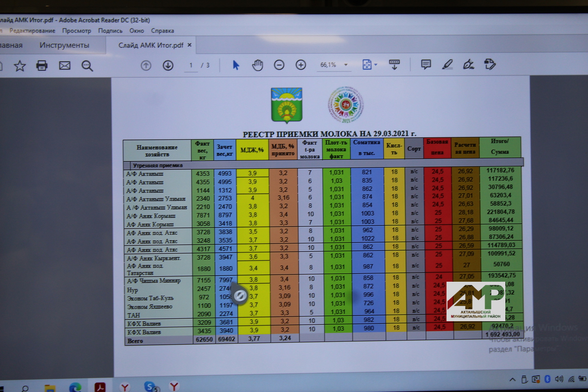The height and width of the screenshot is (392, 588).
Task: Switch to the Инструменты tab
Action: click(x=64, y=45)
